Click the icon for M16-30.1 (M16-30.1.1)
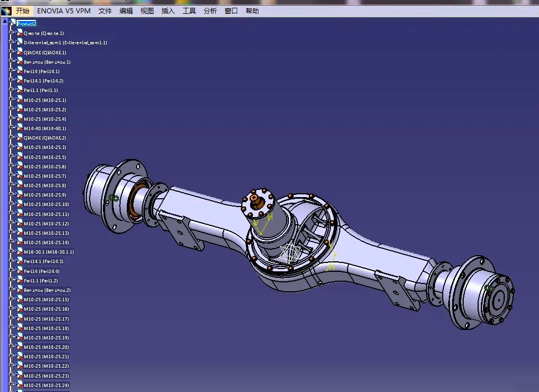539x392 pixels. point(19,251)
